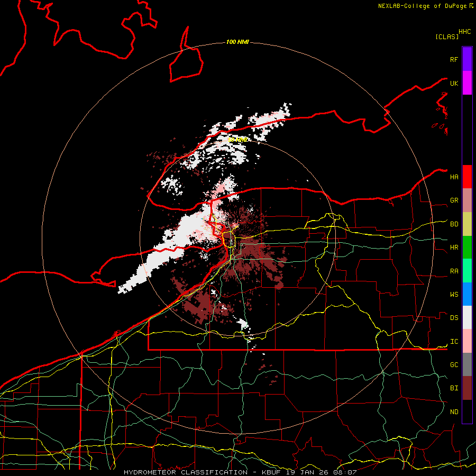
Task: Click the HR legend label
Action: point(454,248)
